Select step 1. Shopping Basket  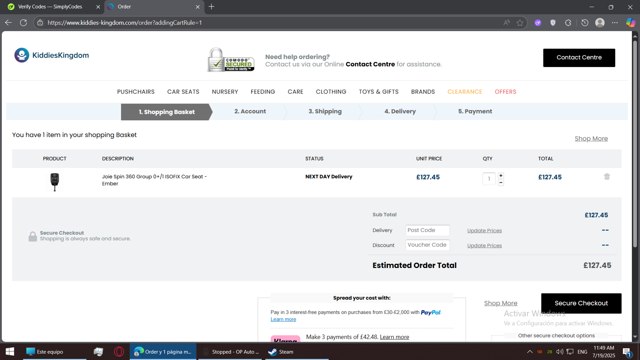167,112
